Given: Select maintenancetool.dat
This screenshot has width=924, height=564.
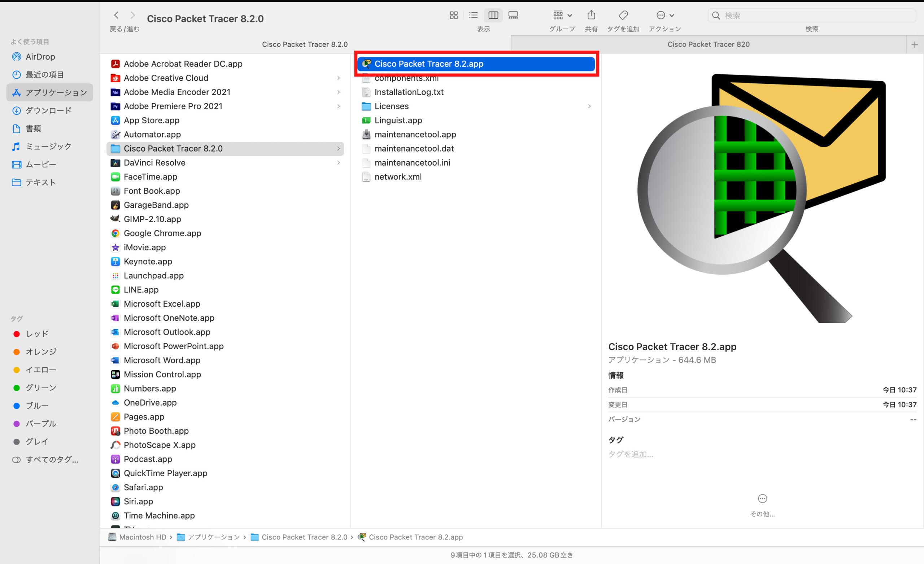Looking at the screenshot, I should 476,149.
